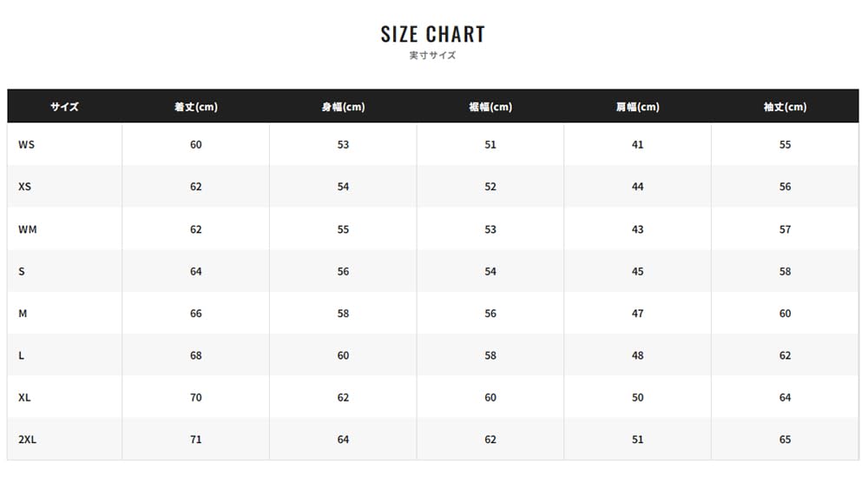Click the 袖丈 value in 2XL row
Image resolution: width=868 pixels, height=477 pixels.
[x=785, y=440]
